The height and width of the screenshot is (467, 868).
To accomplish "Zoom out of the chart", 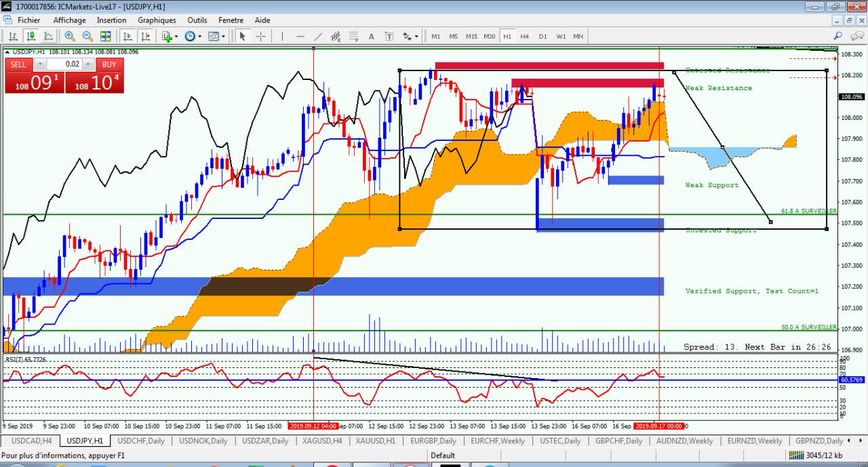I will [x=87, y=36].
